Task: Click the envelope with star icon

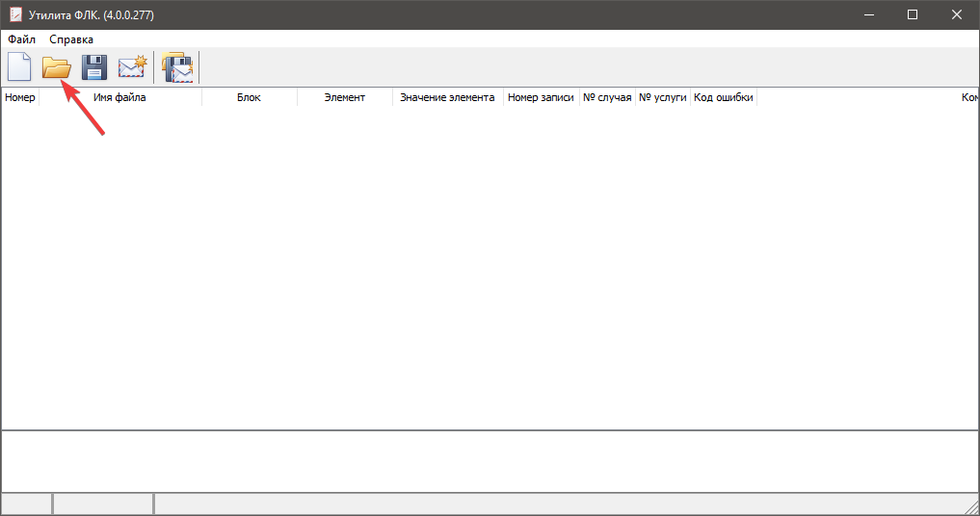Action: click(131, 67)
